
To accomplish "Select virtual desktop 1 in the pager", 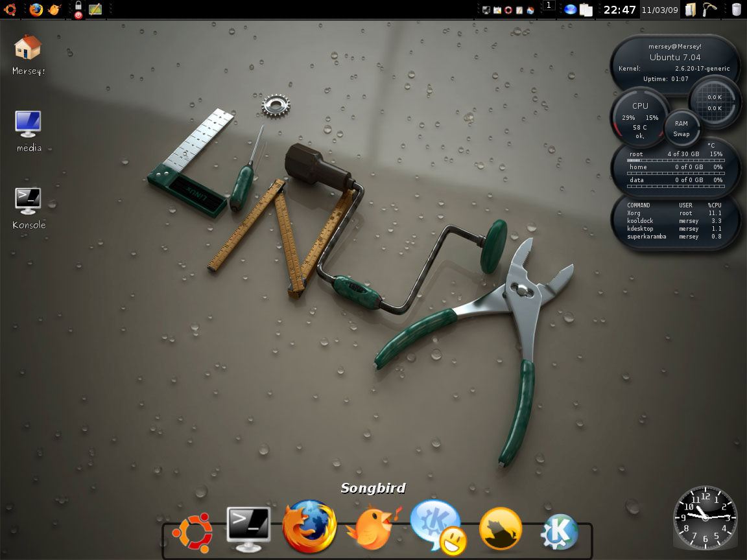I will click(x=549, y=6).
